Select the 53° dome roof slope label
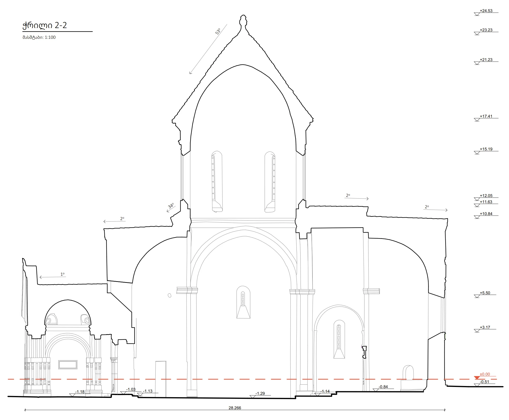Image resolution: width=509 pixels, height=420 pixels. [218, 31]
